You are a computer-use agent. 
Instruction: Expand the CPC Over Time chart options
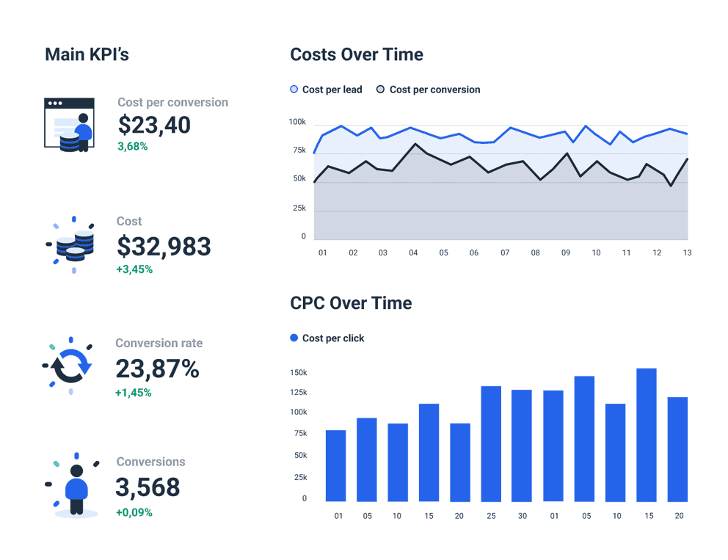point(351,303)
